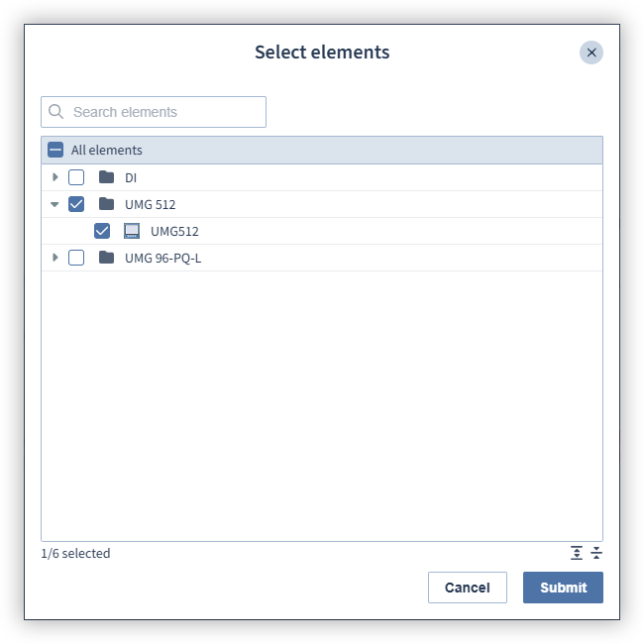Check the DI folder checkbox
The height and width of the screenshot is (644, 644).
pyautogui.click(x=76, y=177)
